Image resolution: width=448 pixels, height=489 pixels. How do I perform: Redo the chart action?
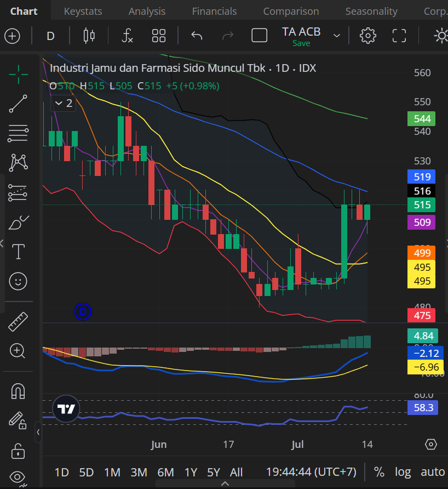pos(228,36)
